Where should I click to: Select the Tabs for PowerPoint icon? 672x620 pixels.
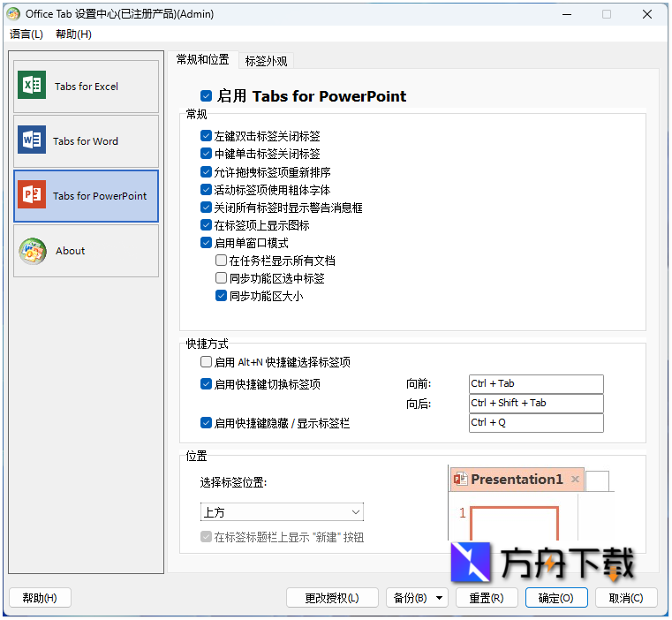32,194
